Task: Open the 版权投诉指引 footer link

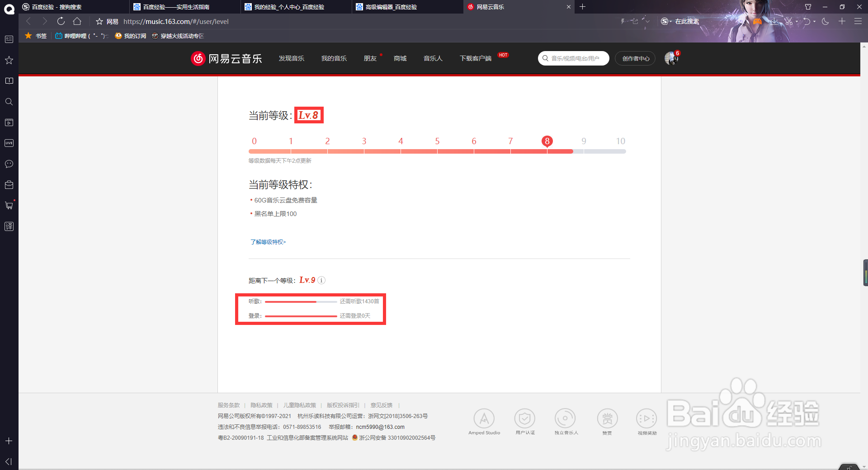Action: (343, 405)
